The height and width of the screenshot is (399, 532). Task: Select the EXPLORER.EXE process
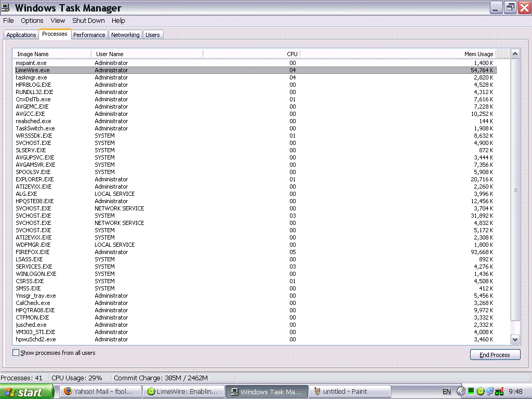(35, 179)
